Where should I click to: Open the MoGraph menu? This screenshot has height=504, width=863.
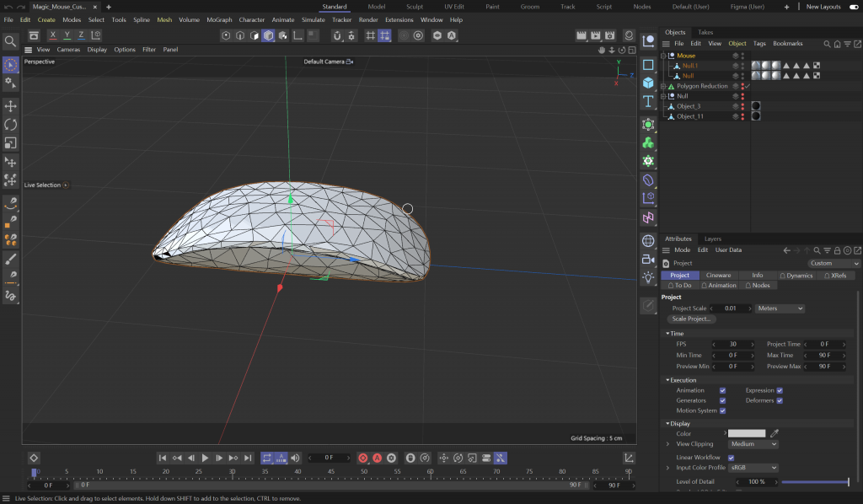tap(219, 20)
